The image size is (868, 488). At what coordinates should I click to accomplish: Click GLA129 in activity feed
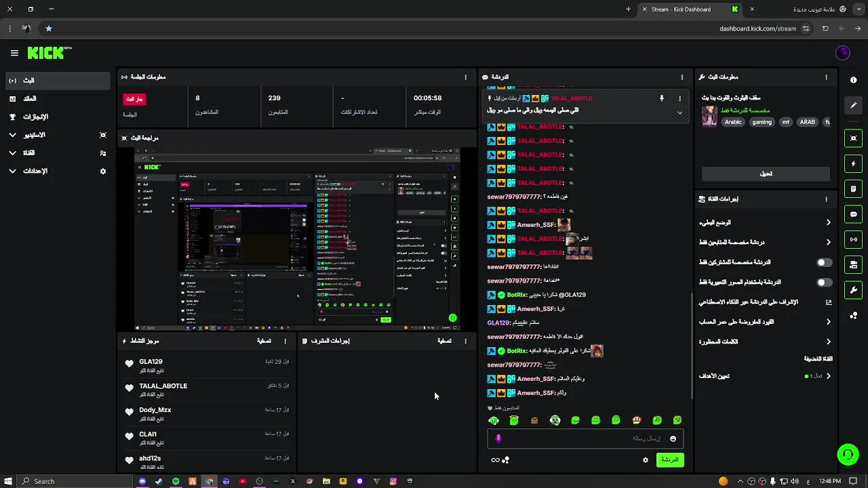coord(151,362)
